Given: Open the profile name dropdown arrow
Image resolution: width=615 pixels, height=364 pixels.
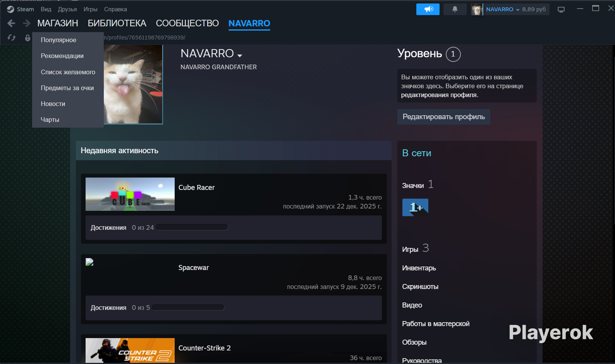Looking at the screenshot, I should click(240, 55).
